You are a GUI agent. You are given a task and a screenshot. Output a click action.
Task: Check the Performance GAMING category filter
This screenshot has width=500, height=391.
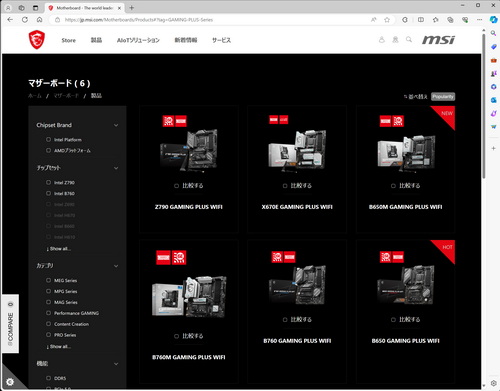click(48, 313)
